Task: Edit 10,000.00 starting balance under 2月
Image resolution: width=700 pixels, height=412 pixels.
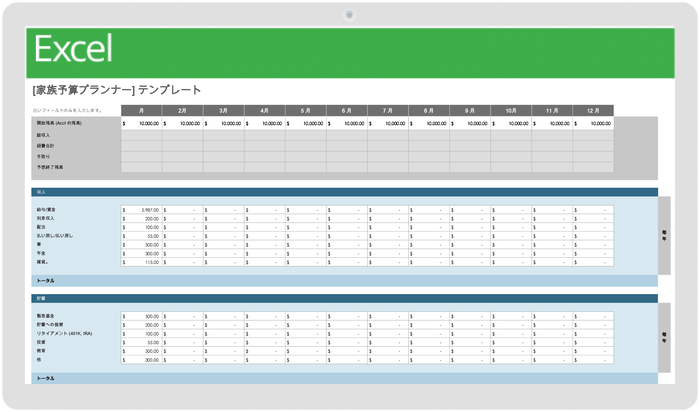Action: [183, 124]
